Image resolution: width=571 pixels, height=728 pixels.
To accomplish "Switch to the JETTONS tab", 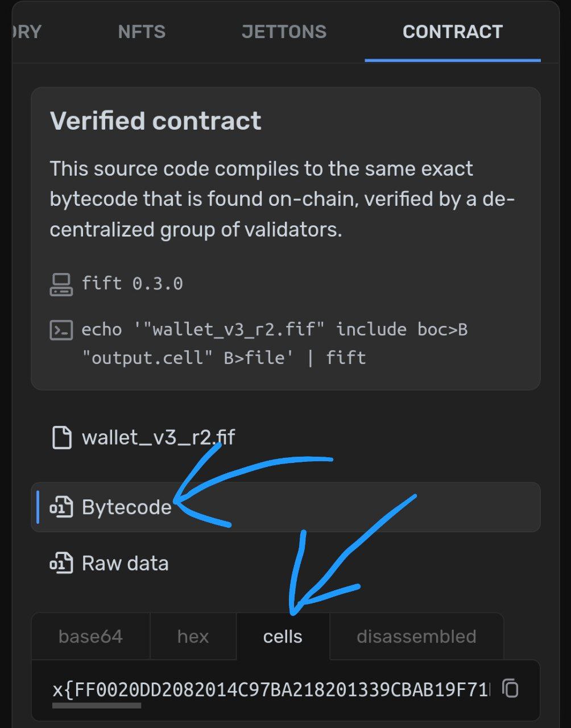I will coord(284,32).
